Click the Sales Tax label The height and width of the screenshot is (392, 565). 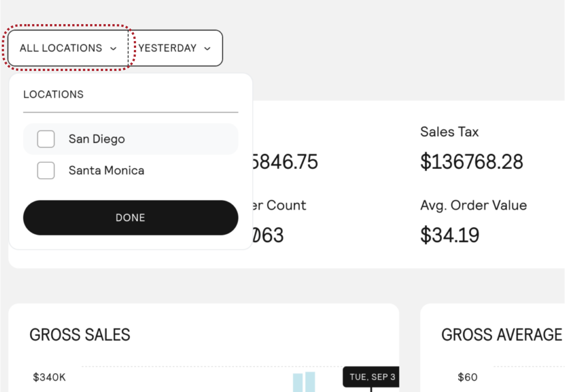(x=449, y=132)
